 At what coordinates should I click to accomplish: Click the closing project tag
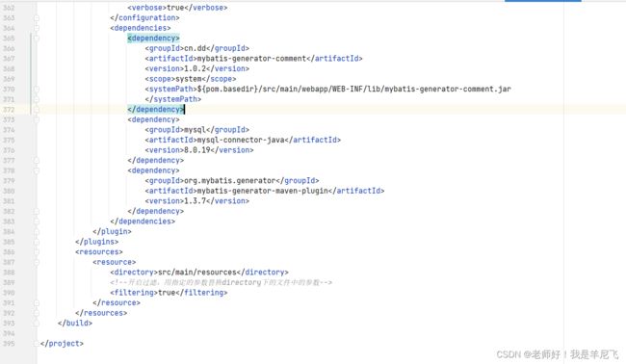click(62, 344)
